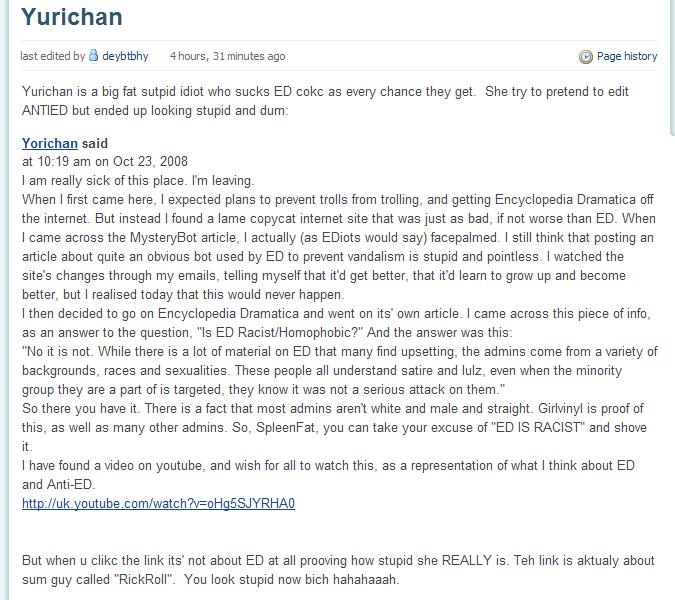
Task: Open the Page history link
Action: click(x=627, y=56)
